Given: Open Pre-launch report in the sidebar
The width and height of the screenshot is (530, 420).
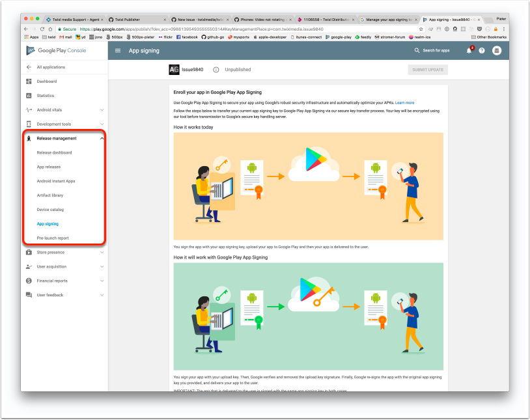Looking at the screenshot, I should pos(53,238).
